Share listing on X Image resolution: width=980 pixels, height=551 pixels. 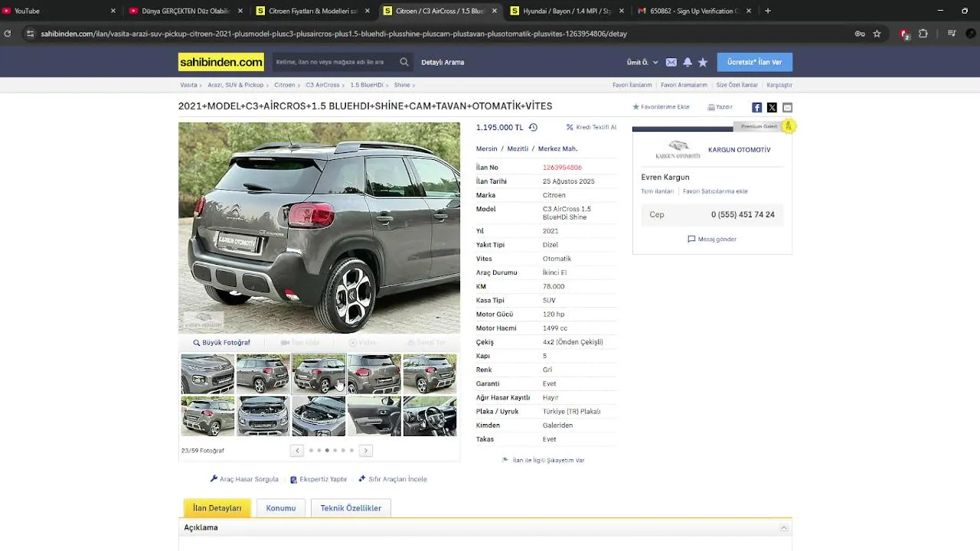[772, 107]
